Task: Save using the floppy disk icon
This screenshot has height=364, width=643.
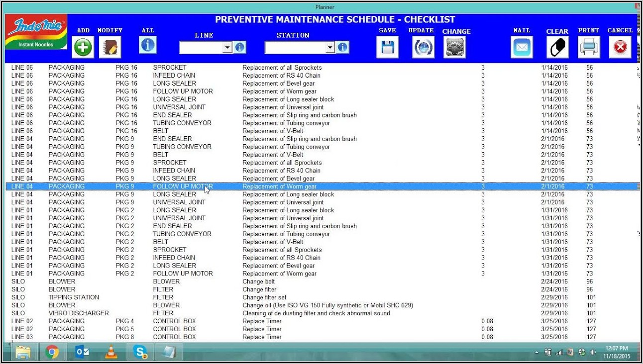Action: [387, 48]
